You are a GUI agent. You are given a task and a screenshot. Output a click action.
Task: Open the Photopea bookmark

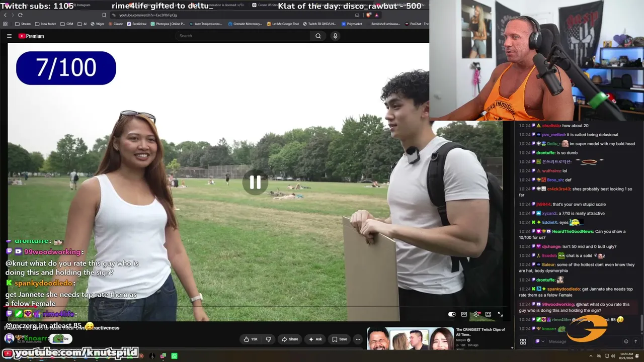(168, 24)
